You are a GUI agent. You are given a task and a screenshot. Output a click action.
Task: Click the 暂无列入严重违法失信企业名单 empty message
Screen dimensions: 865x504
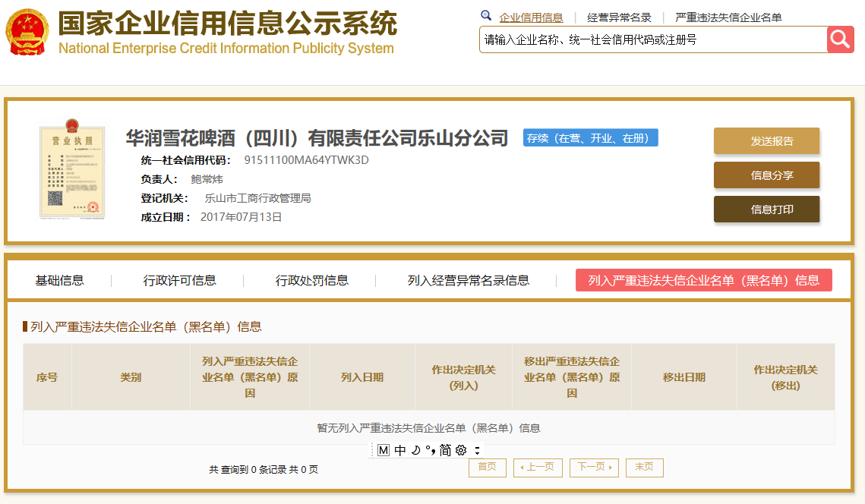click(x=428, y=428)
